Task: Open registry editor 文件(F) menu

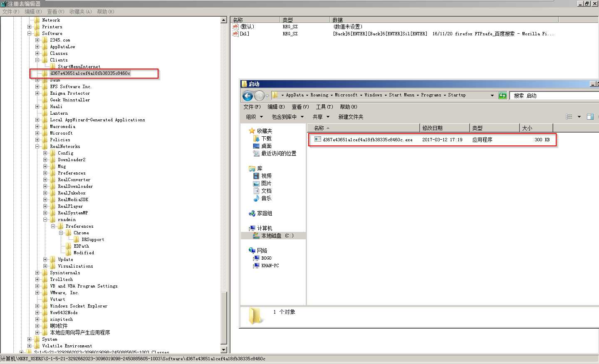Action: [11, 12]
